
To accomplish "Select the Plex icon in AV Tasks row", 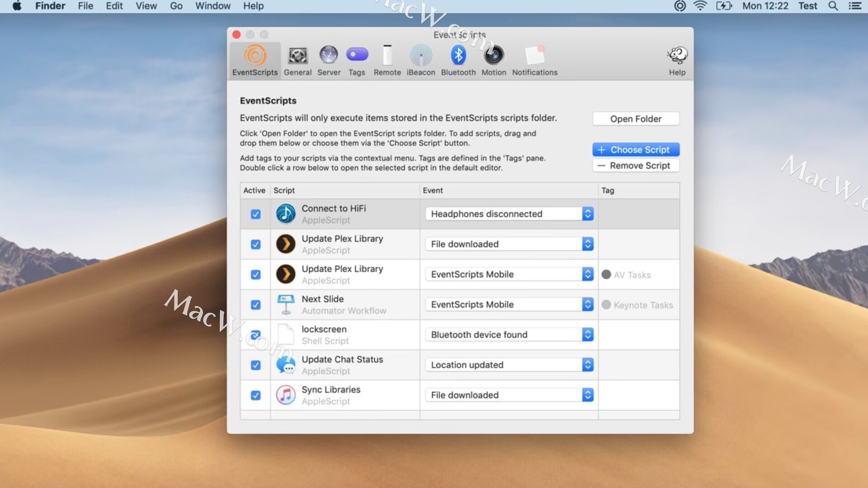I will pos(286,274).
